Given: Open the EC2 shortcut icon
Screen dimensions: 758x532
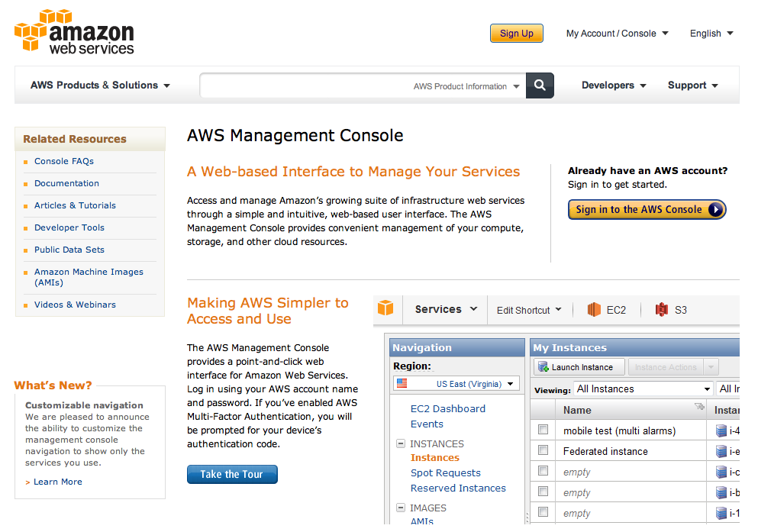Looking at the screenshot, I should (594, 310).
